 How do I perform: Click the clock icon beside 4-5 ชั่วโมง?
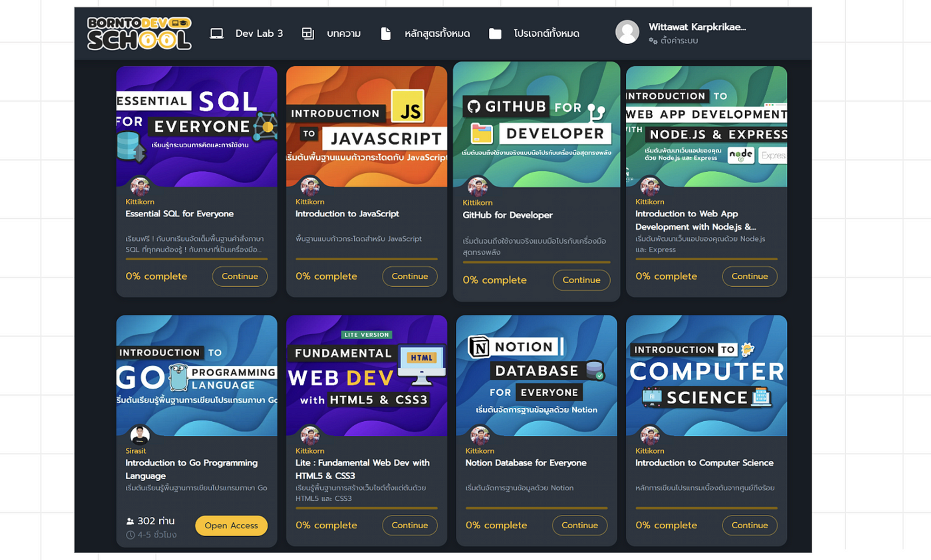130,535
